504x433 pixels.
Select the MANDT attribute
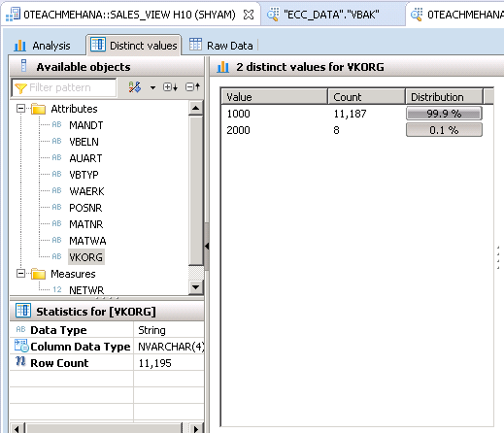(x=86, y=125)
